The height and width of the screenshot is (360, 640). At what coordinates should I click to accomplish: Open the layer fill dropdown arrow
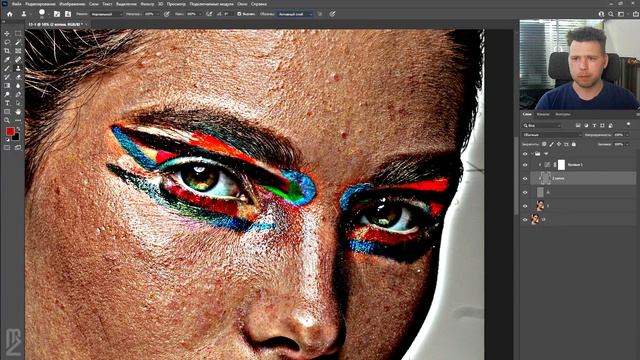point(627,144)
